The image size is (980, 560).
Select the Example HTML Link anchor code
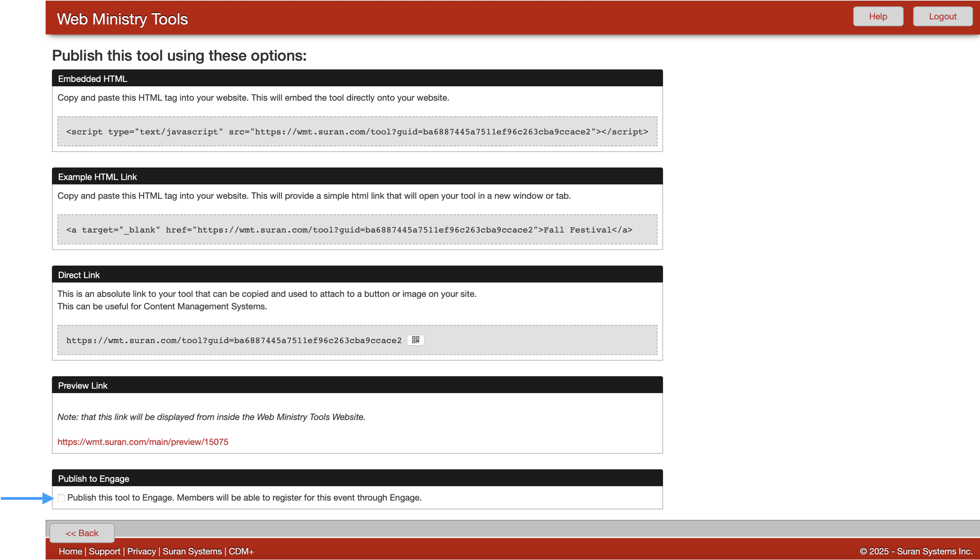click(349, 230)
